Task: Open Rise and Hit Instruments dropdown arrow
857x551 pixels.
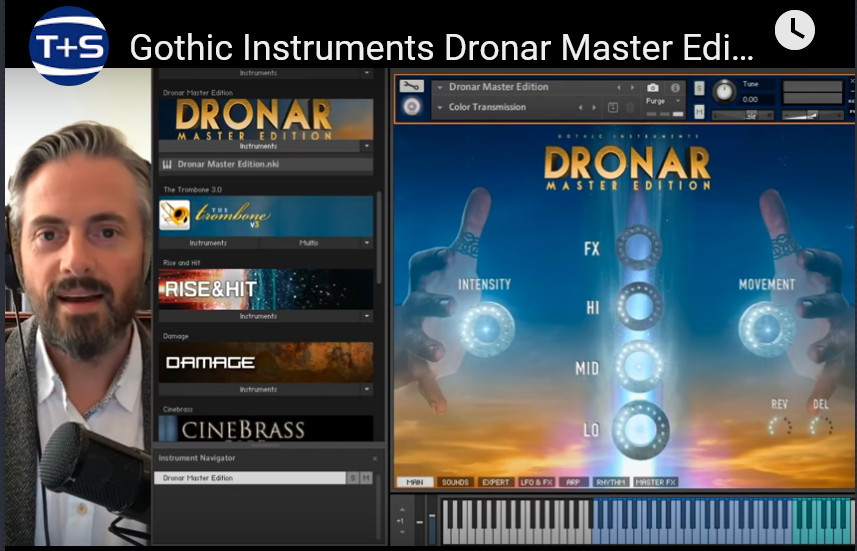Action: (x=367, y=316)
